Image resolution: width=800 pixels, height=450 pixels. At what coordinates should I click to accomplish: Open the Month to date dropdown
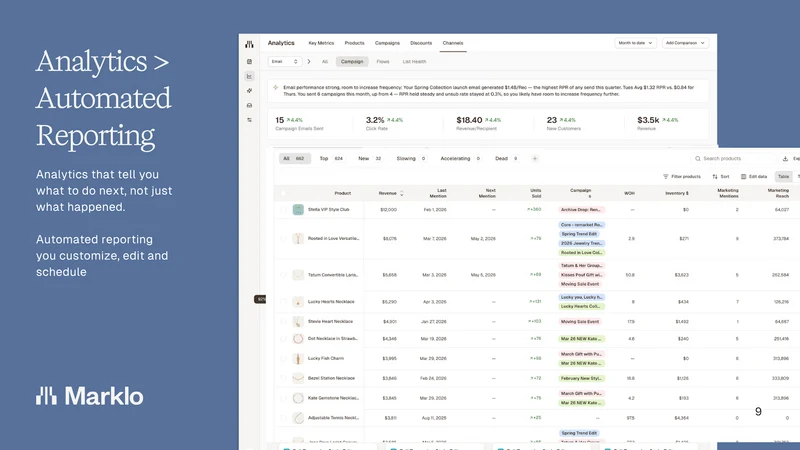[635, 43]
